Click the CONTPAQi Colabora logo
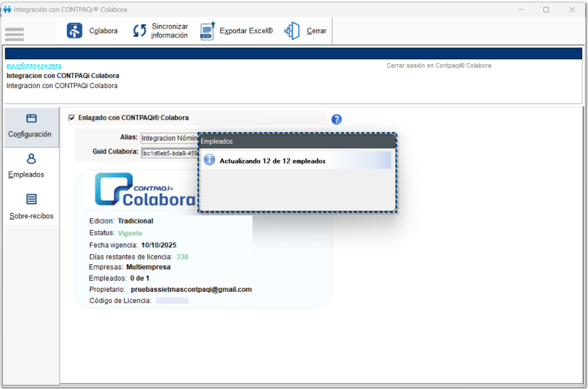The height and width of the screenshot is (389, 588). click(x=145, y=190)
